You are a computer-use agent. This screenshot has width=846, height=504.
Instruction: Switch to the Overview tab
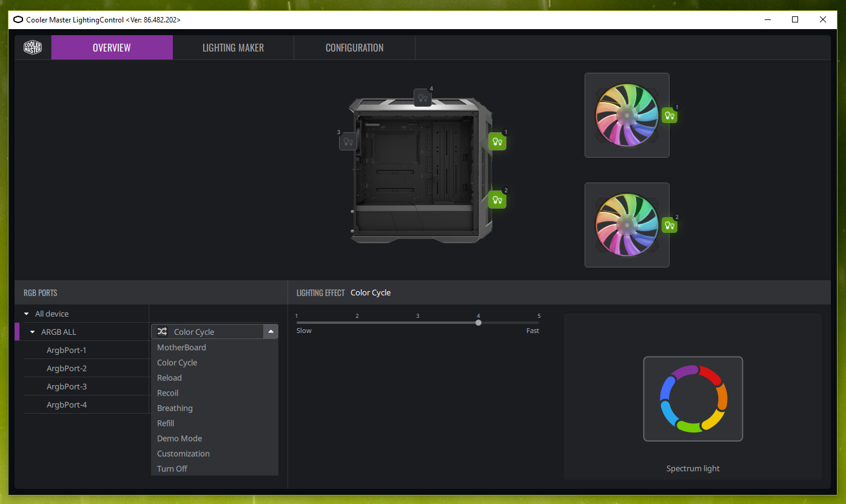coord(112,47)
